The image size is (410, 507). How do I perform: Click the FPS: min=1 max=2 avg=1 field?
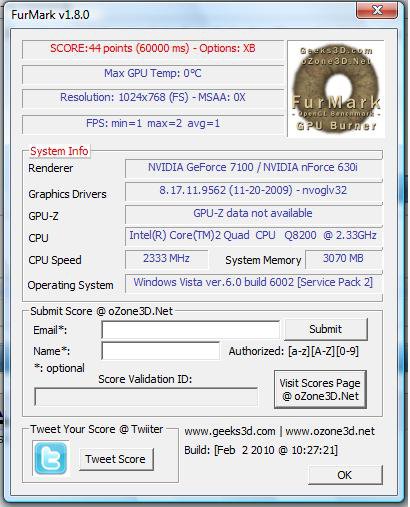153,124
